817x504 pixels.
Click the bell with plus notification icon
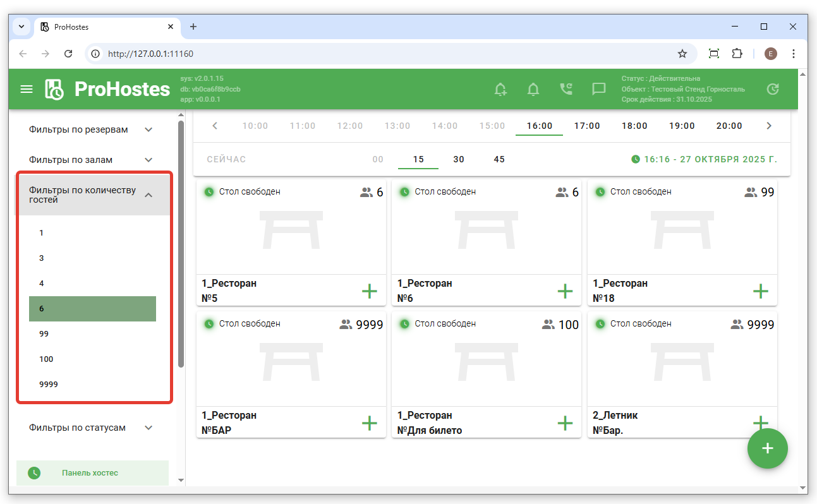[x=500, y=89]
